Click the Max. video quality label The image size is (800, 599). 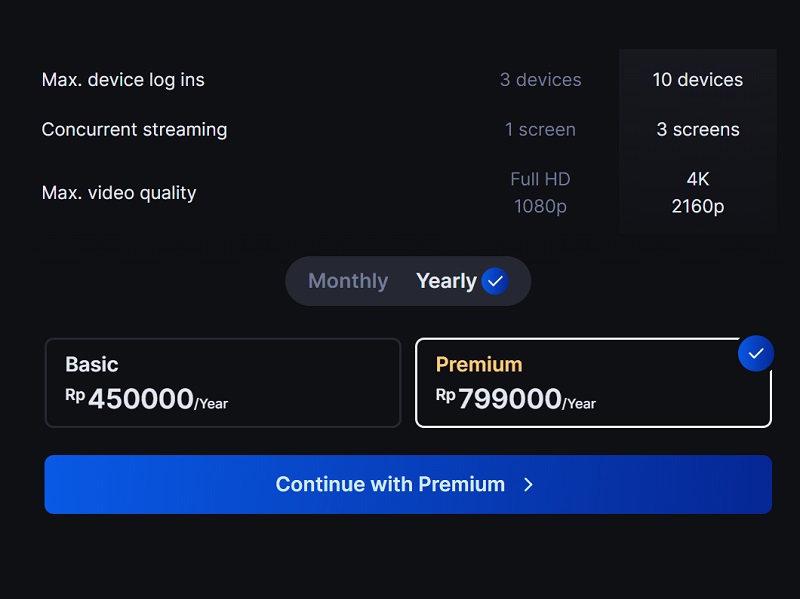click(x=119, y=193)
